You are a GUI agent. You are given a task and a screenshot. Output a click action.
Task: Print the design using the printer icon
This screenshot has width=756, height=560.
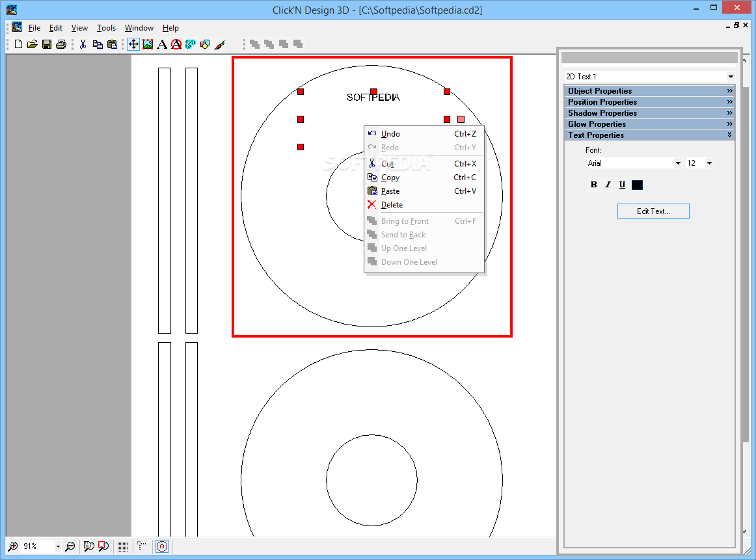tap(61, 44)
